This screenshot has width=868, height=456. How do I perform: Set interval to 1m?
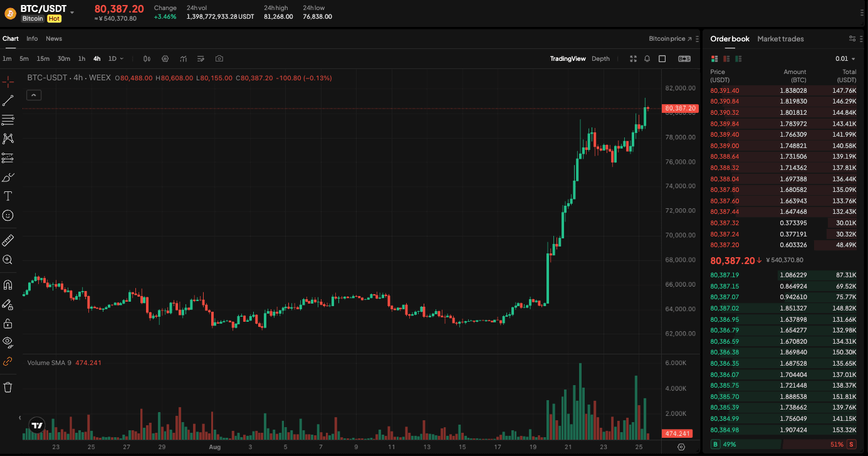7,59
